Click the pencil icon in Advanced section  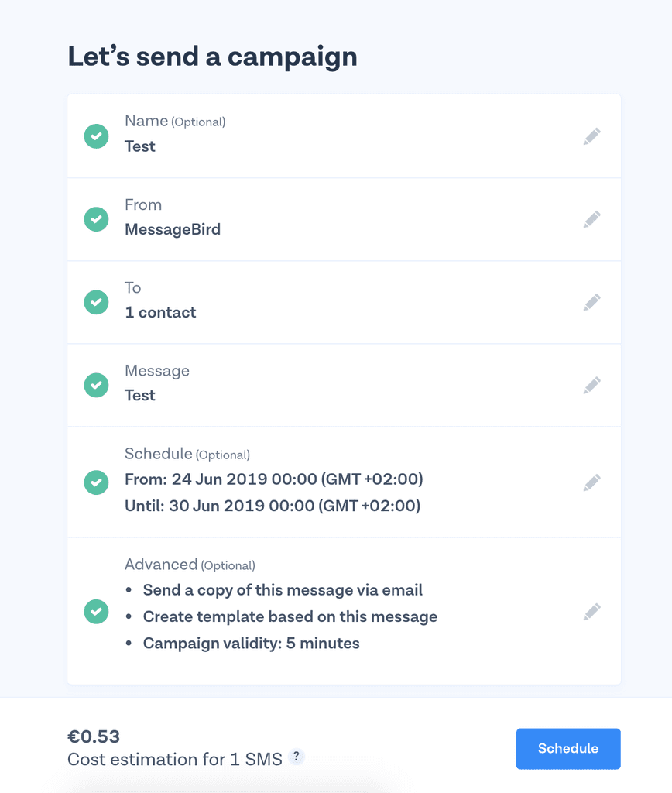click(591, 611)
